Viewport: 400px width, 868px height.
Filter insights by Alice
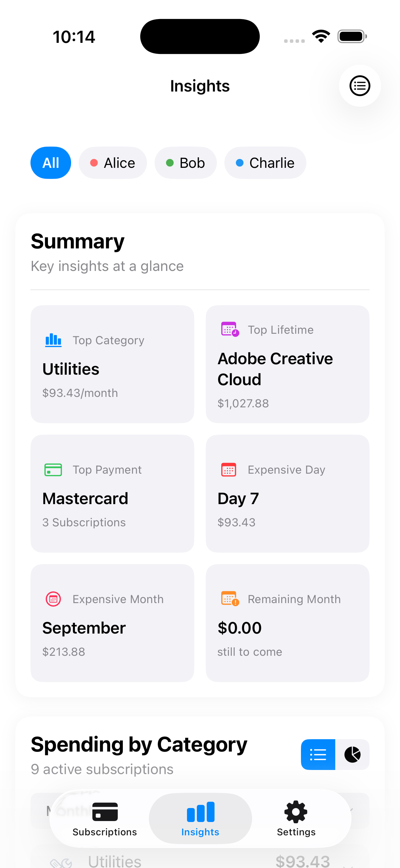(113, 163)
